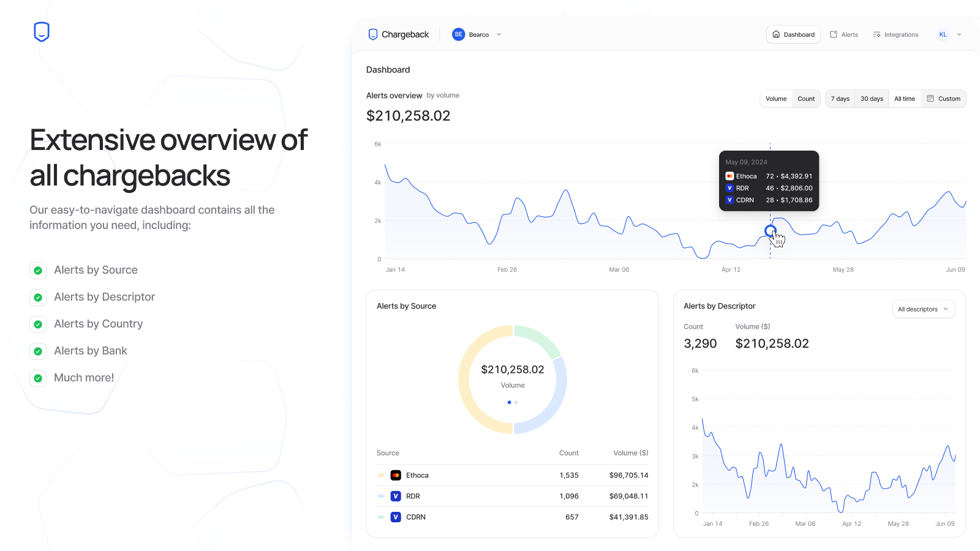Image resolution: width=980 pixels, height=551 pixels.
Task: Click the BE Bearco avatar badge
Action: 458,35
